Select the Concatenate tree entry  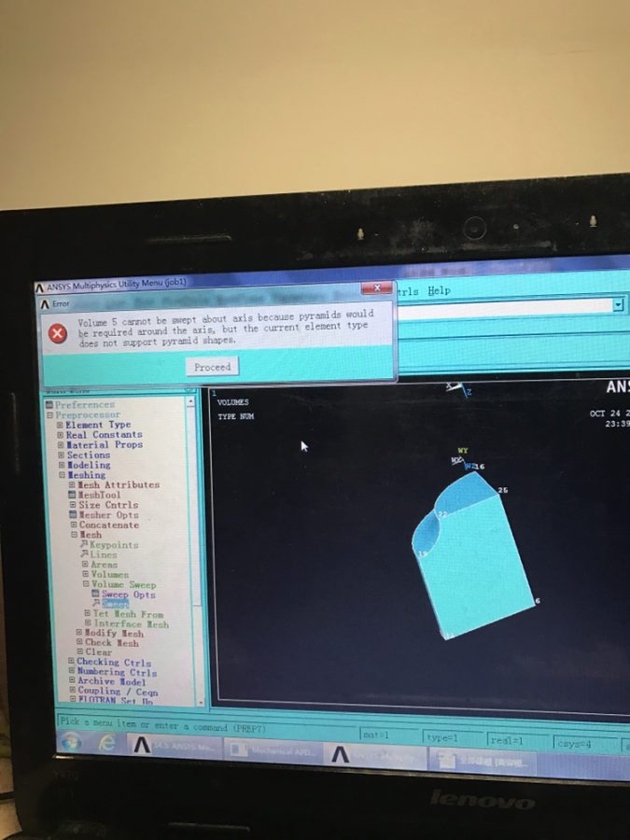point(109,525)
